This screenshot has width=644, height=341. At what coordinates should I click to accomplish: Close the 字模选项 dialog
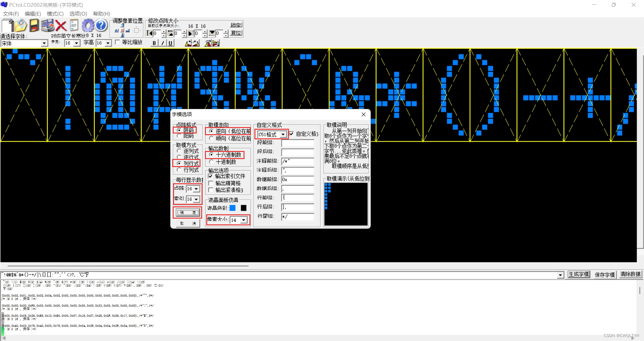click(364, 114)
